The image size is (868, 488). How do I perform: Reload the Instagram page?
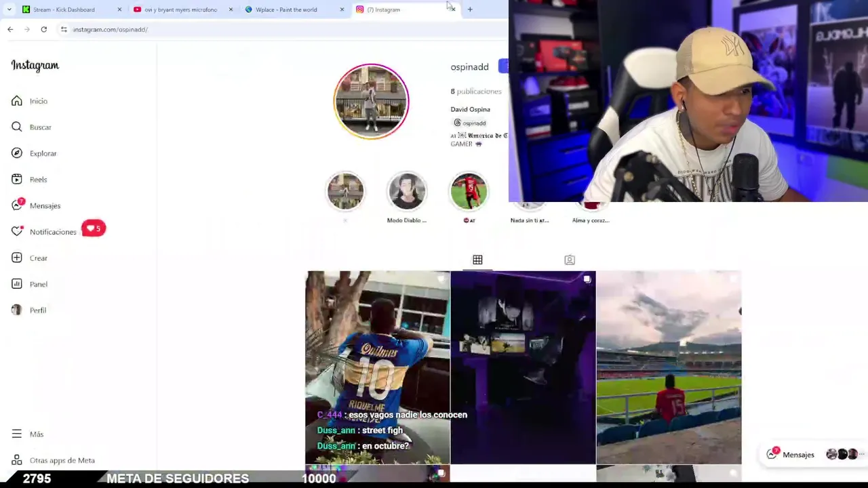click(43, 29)
